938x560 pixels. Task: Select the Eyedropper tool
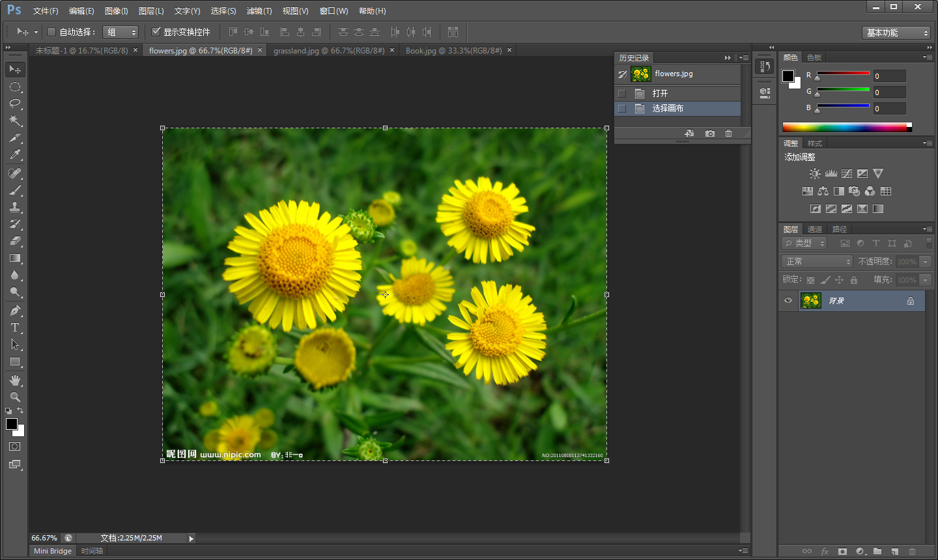(x=15, y=154)
